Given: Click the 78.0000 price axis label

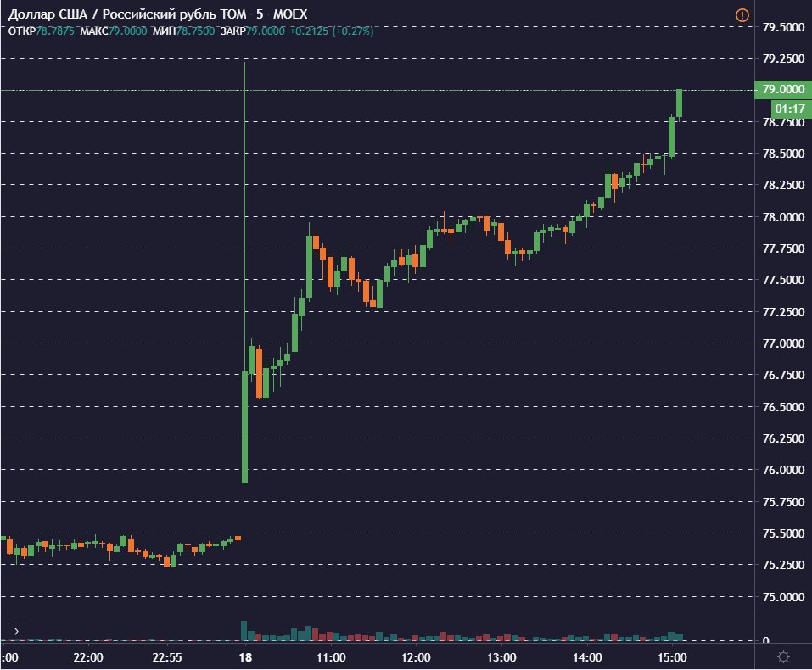Looking at the screenshot, I should (x=783, y=217).
